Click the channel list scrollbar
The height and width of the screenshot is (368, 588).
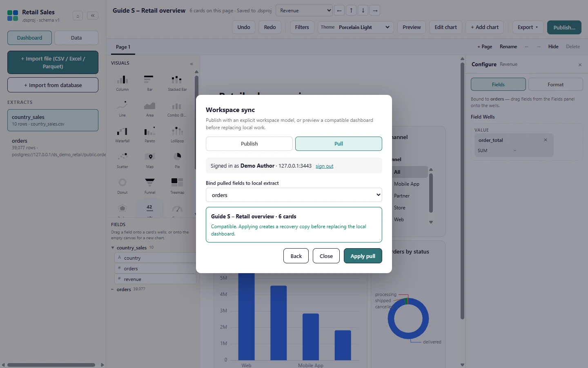pos(431,193)
